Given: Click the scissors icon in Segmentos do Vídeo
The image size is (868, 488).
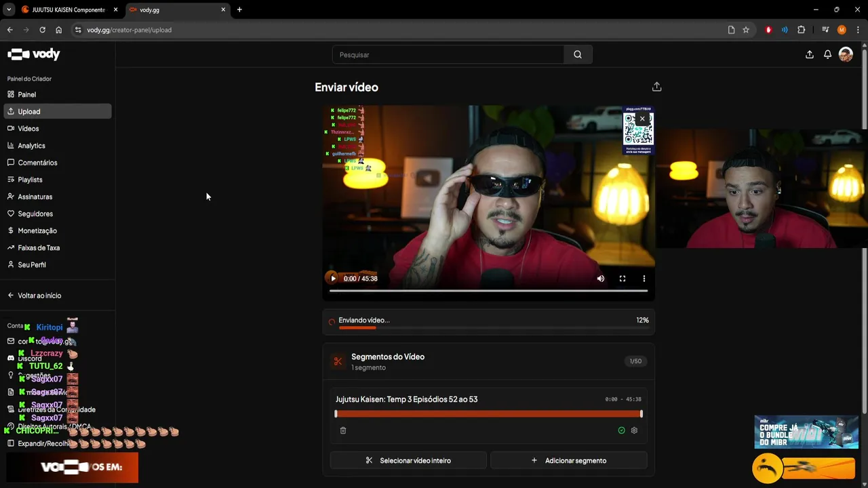Looking at the screenshot, I should click(338, 361).
